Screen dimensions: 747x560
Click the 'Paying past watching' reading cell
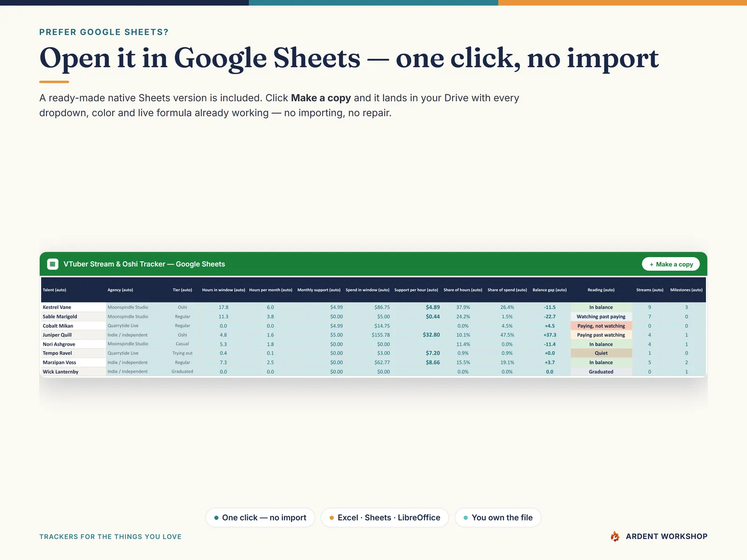tap(601, 335)
